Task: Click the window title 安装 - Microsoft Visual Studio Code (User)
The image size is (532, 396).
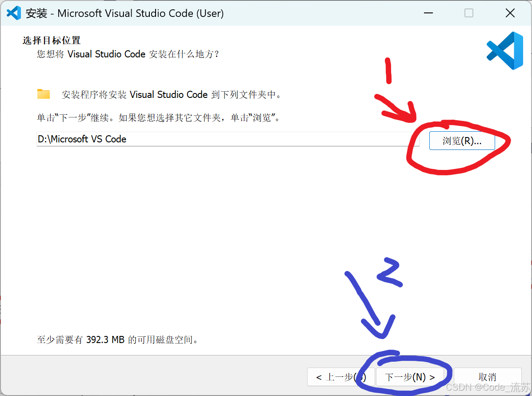Action: [125, 13]
